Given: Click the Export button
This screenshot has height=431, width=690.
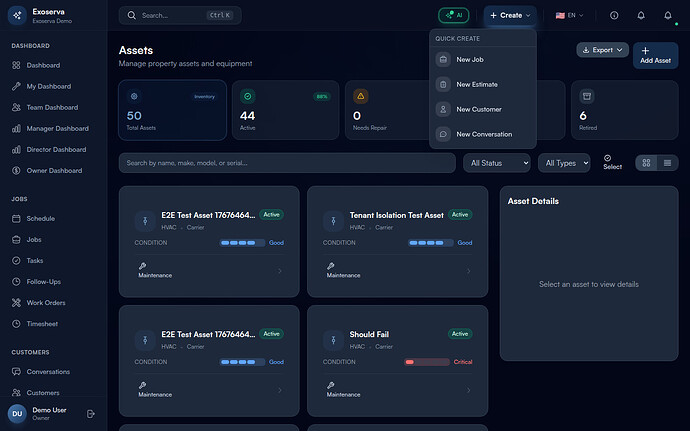Looking at the screenshot, I should coord(602,50).
